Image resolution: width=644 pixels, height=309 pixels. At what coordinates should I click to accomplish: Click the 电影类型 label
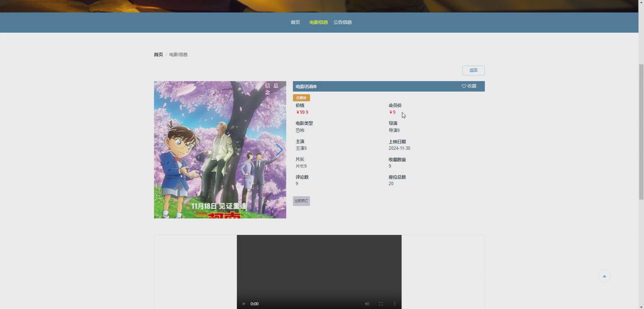tap(304, 123)
